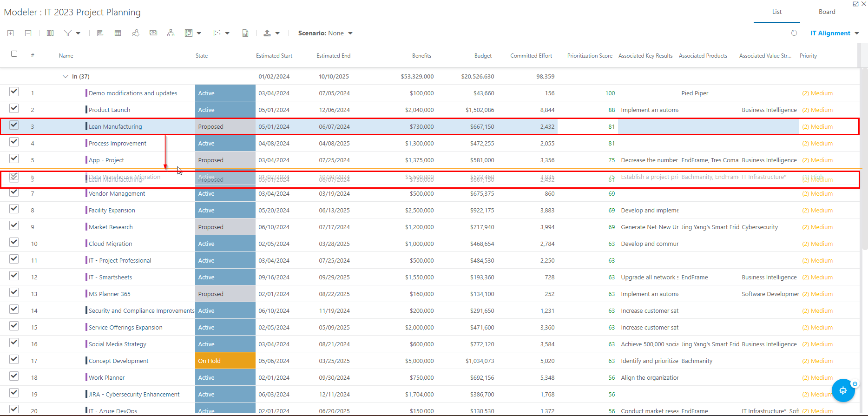Uncheck the Facility Expansion row checkbox
Viewport: 868px width, 416px height.
click(x=14, y=209)
